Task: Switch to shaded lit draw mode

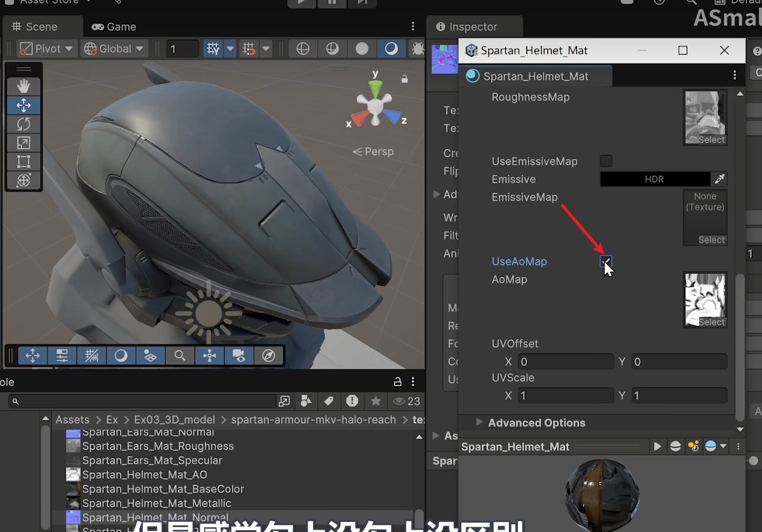Action: (391, 49)
